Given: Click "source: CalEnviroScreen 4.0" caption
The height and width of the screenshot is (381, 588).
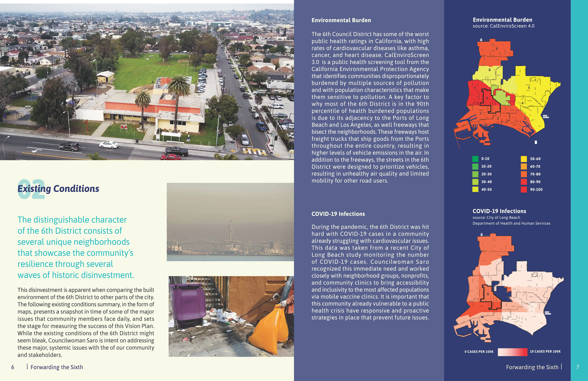Looking at the screenshot, I should (x=503, y=26).
